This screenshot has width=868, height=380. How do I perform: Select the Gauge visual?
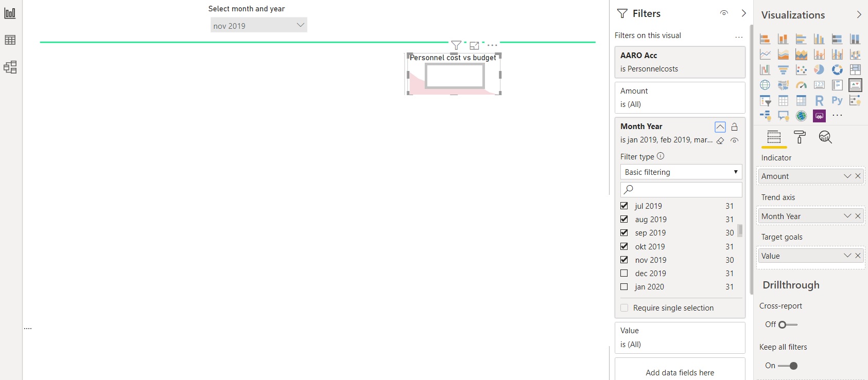tap(801, 85)
